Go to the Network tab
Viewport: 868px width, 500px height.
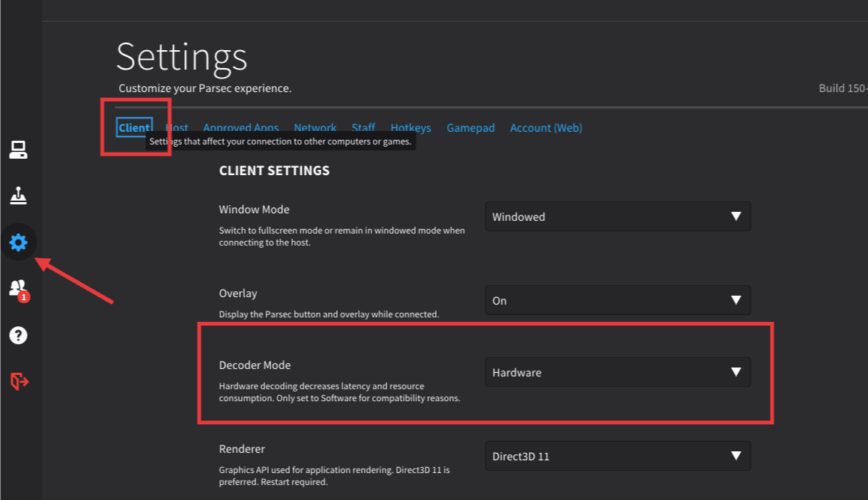coord(315,128)
